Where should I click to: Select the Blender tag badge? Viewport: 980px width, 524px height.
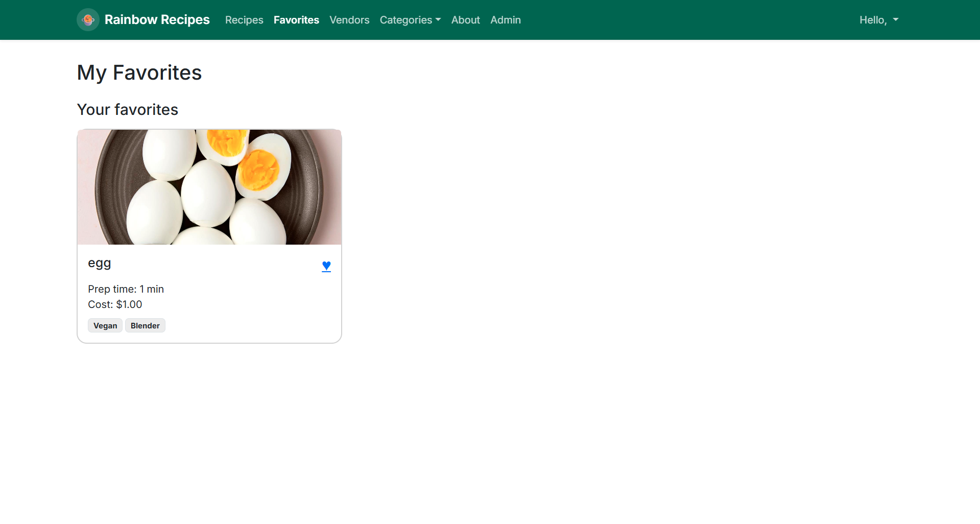145,326
